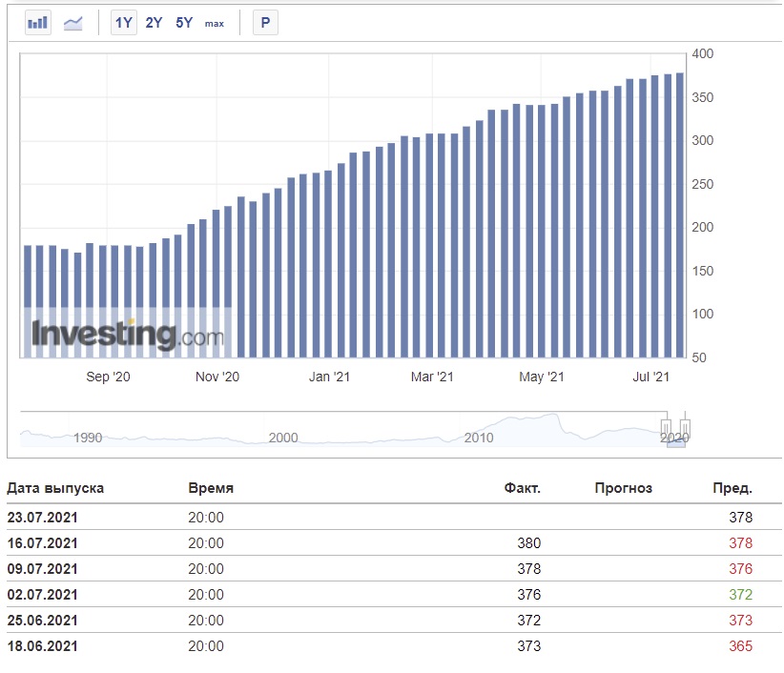Image resolution: width=784 pixels, height=673 pixels.
Task: Select the 5Y time range
Action: point(184,23)
